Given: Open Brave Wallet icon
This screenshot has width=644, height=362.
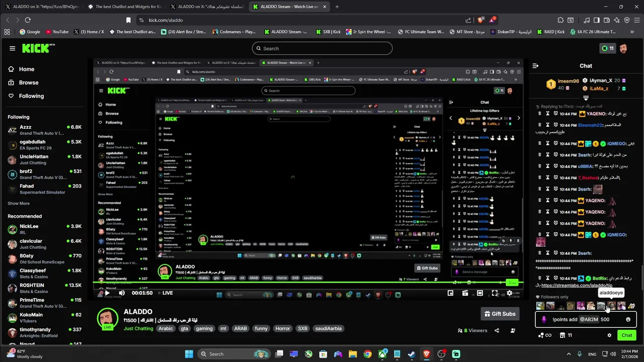Looking at the screenshot, I should (607, 20).
